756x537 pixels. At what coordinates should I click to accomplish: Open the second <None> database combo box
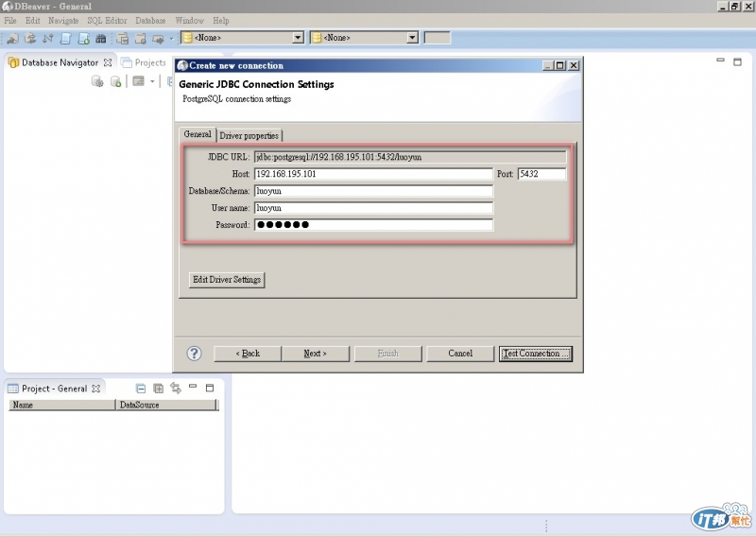364,38
